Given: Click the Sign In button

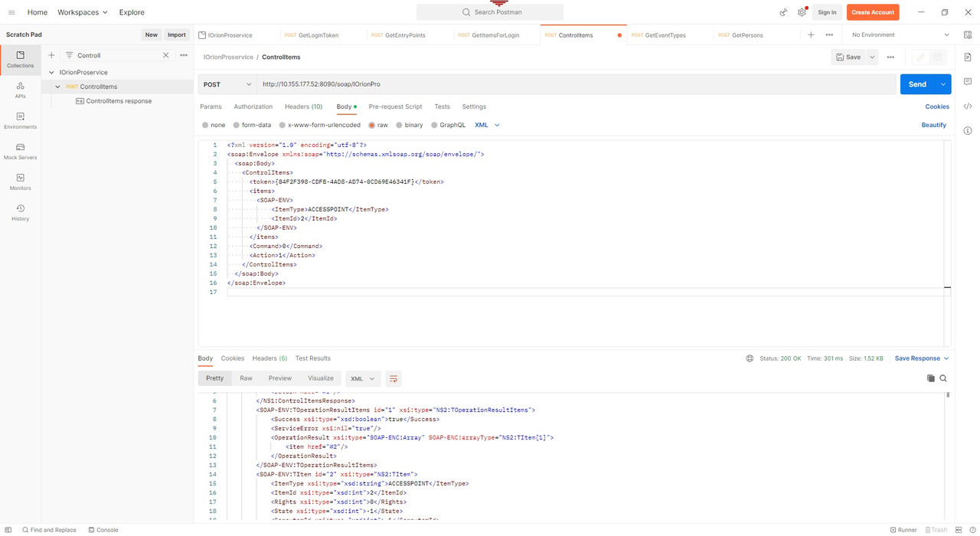Looking at the screenshot, I should point(827,12).
